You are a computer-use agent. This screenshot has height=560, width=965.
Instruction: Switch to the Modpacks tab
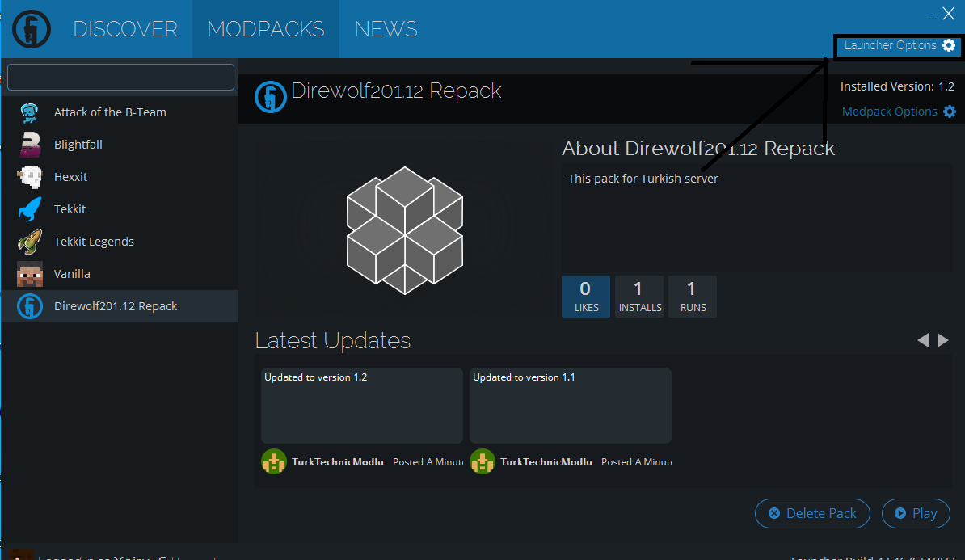pos(265,29)
